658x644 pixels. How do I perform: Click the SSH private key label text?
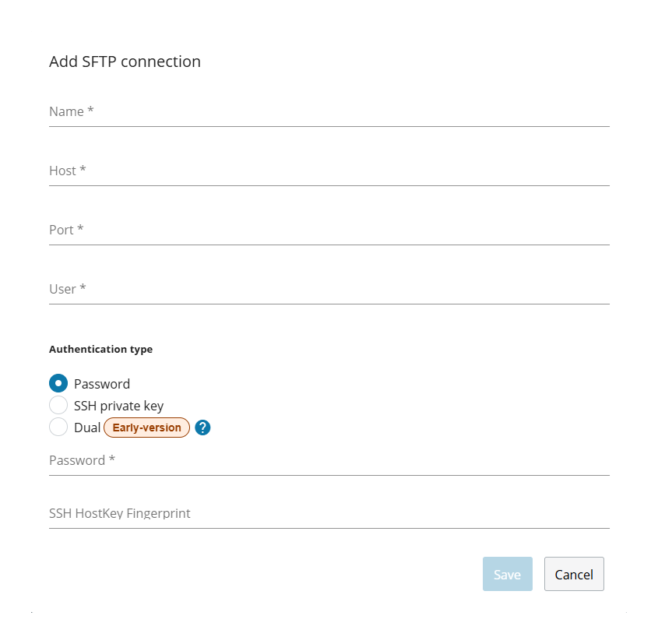tap(118, 405)
